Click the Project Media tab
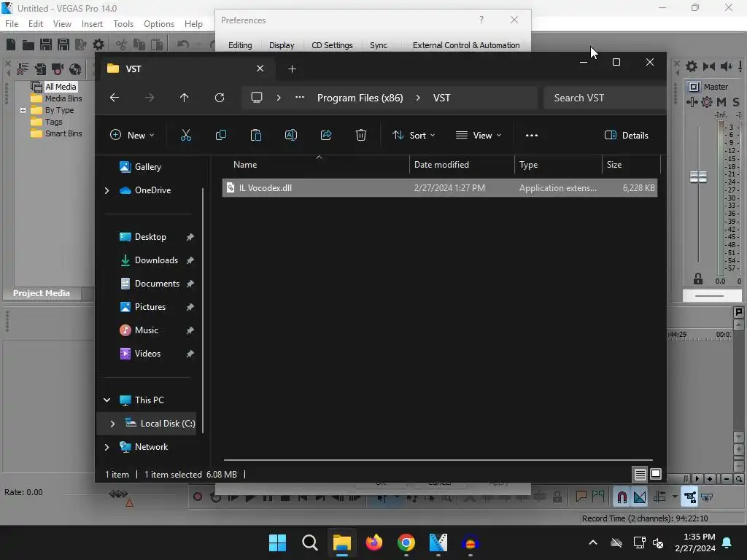The width and height of the screenshot is (747, 560). pyautogui.click(x=42, y=293)
